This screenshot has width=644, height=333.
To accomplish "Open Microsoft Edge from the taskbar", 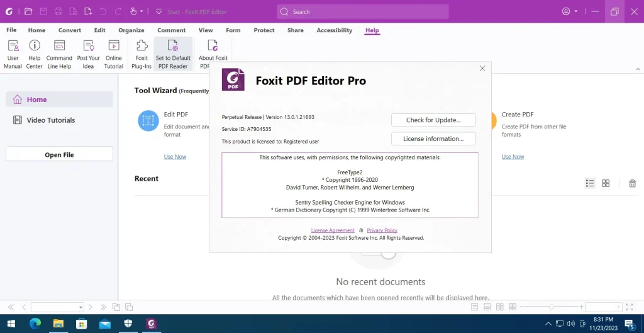I will coord(35,324).
